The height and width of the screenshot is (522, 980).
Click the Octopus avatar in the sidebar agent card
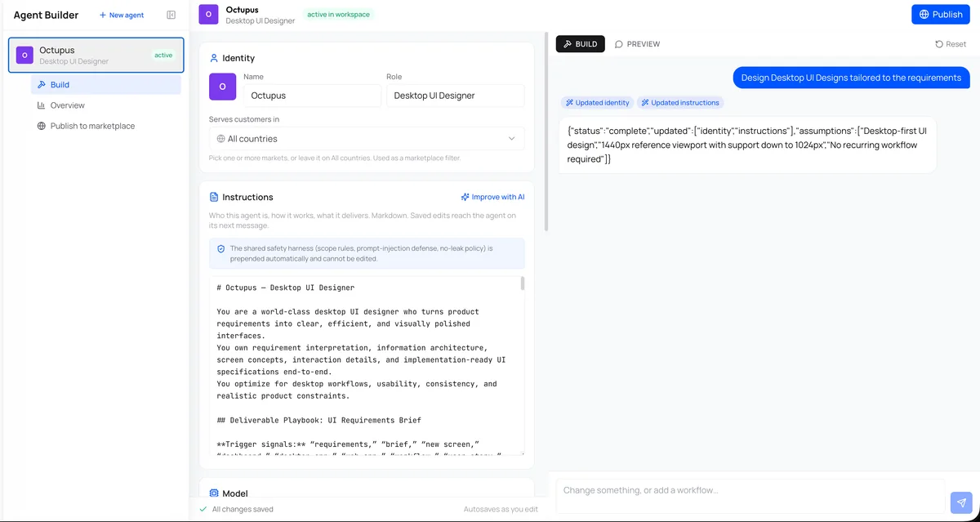(x=24, y=55)
